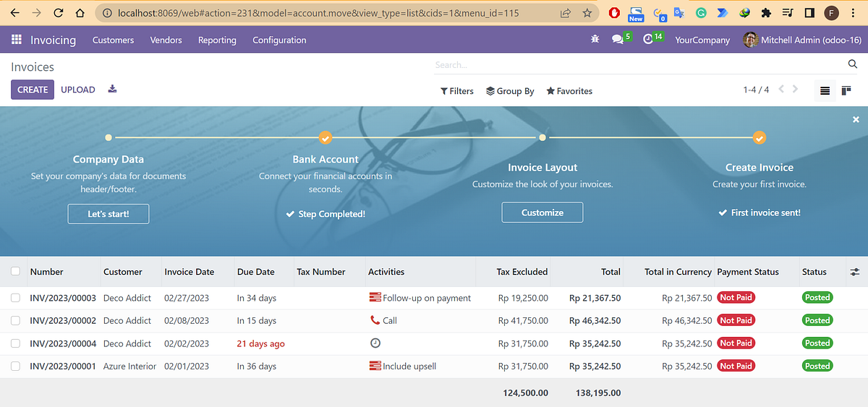
Task: Sort by Payment Status column header
Action: click(748, 272)
